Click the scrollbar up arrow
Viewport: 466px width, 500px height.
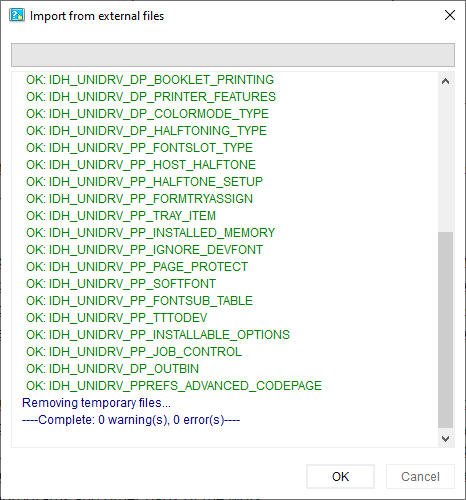[x=445, y=81]
